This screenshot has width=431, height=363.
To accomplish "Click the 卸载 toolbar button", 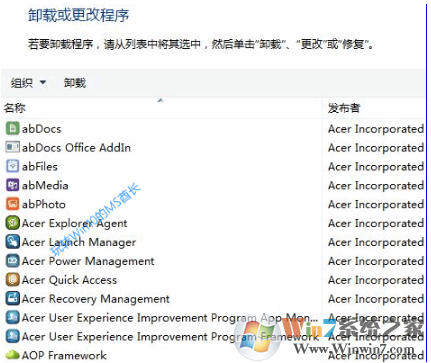I will 75,83.
